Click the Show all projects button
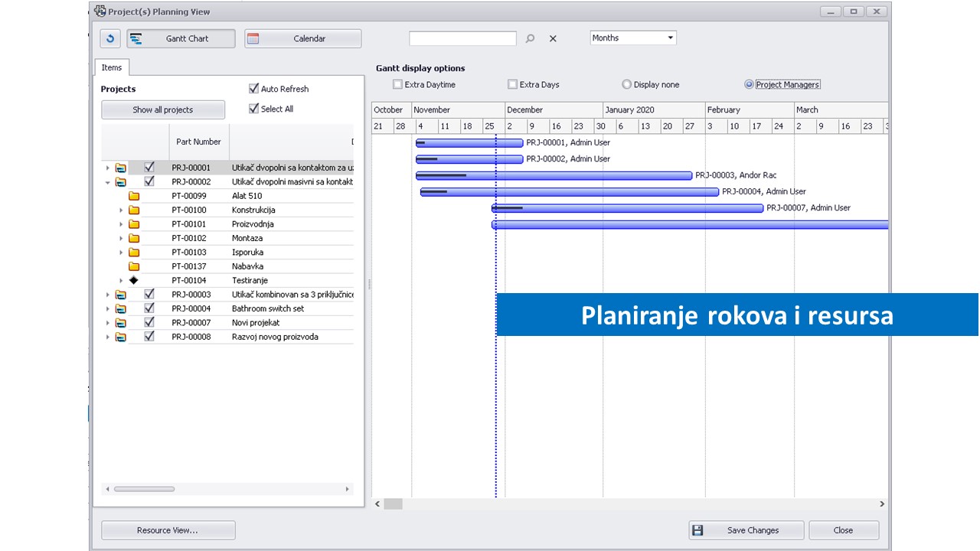Viewport: 980px width, 551px height. tap(163, 109)
